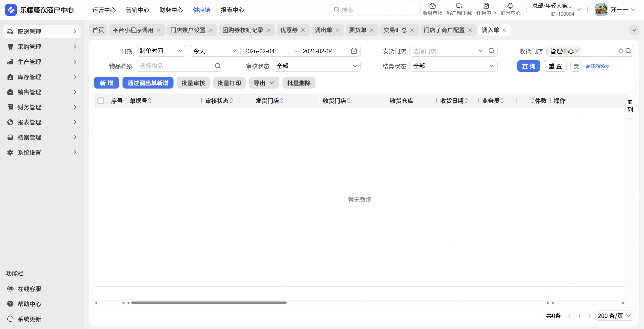Expand the 导出 export dropdown
644x329 pixels.
(x=264, y=83)
